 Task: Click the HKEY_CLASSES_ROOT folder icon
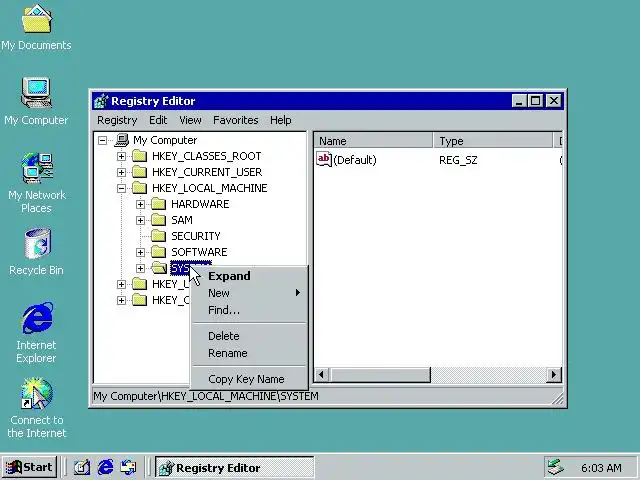[x=140, y=156]
